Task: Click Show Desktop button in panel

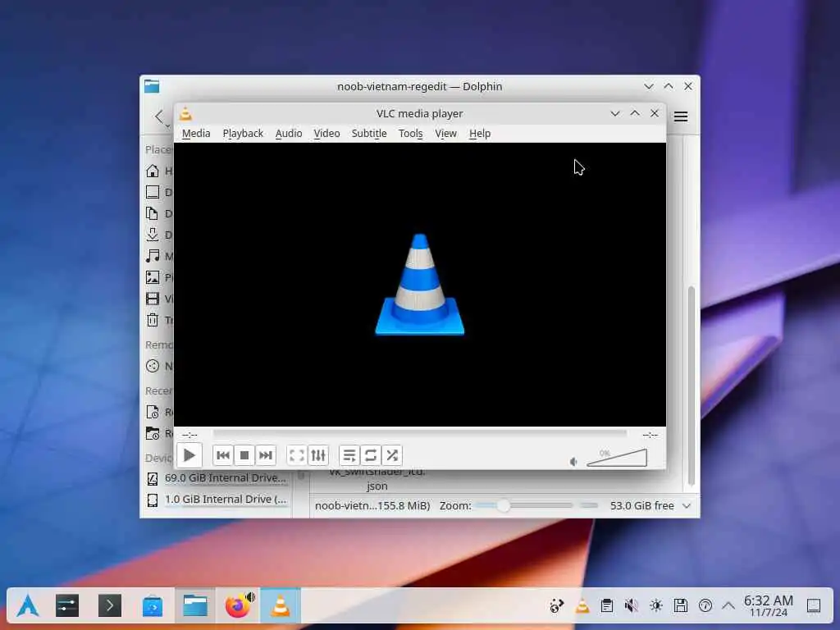Action: point(814,606)
